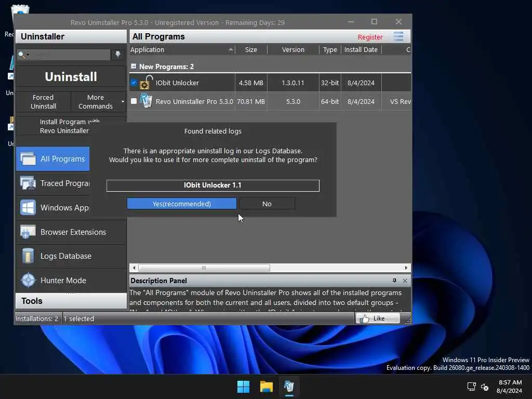The width and height of the screenshot is (532, 399).
Task: Click the scrollbar left arrow
Action: click(134, 268)
